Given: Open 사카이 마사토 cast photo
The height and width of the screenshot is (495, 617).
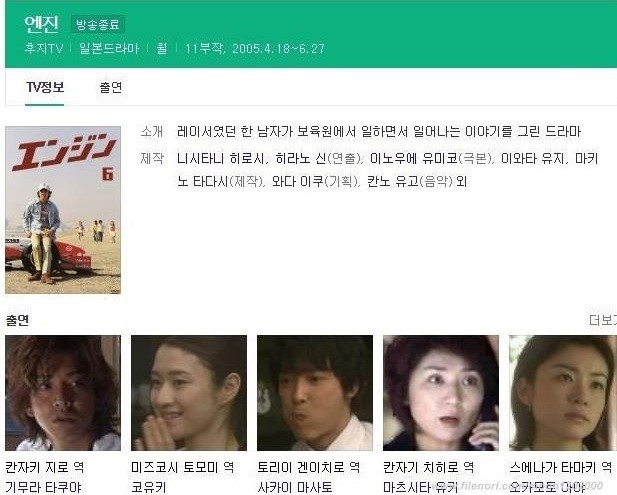Looking at the screenshot, I should click(315, 393).
